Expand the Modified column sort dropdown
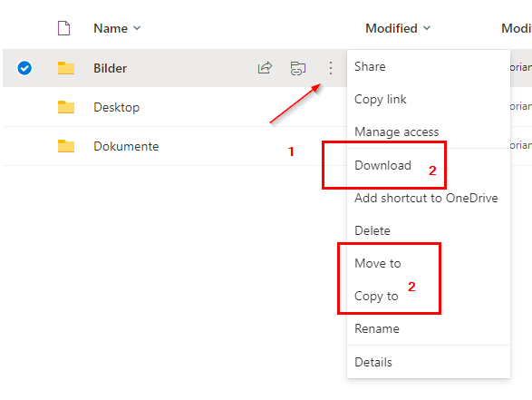532x400 pixels. pyautogui.click(x=427, y=28)
